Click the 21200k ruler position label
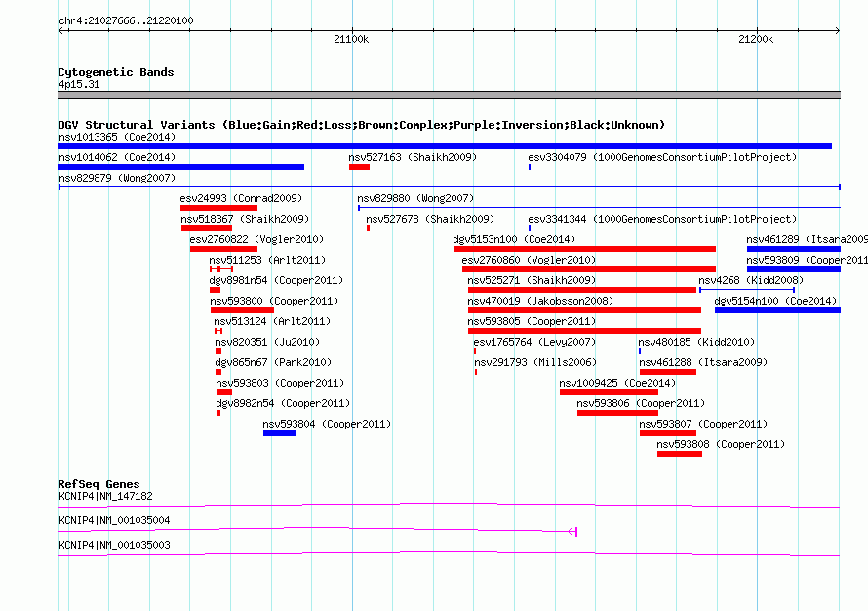The width and height of the screenshot is (868, 611). click(x=756, y=40)
